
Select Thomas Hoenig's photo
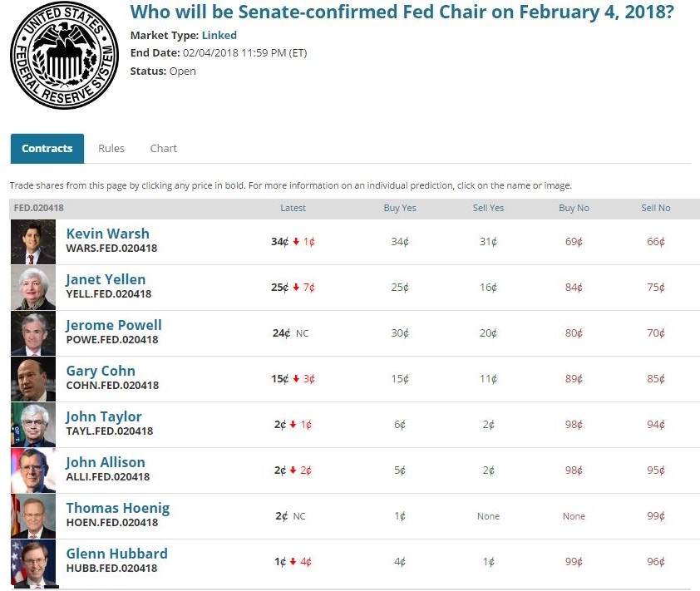pos(33,516)
